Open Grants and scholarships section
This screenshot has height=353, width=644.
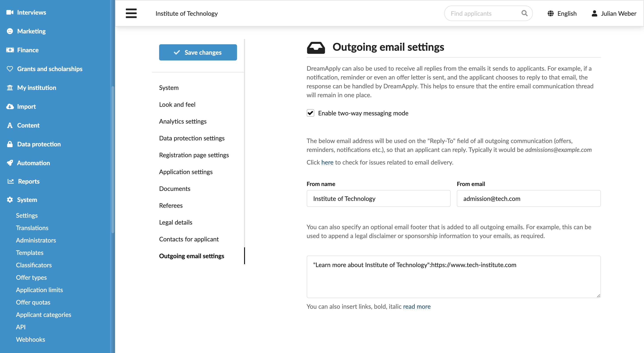pos(50,69)
